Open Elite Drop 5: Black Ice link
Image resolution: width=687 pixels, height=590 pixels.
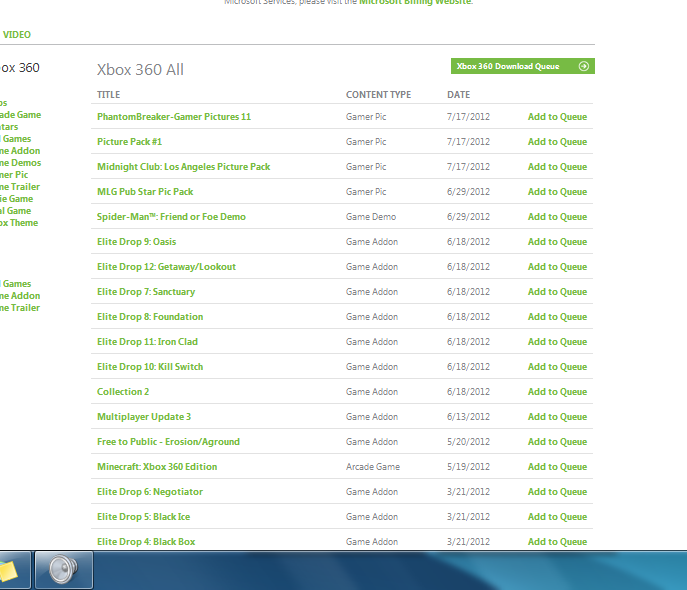[x=143, y=516]
